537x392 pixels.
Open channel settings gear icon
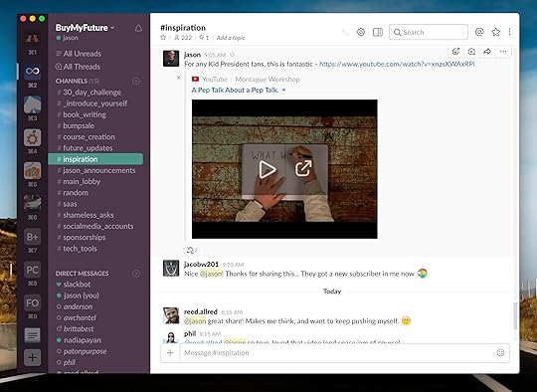[x=361, y=32]
